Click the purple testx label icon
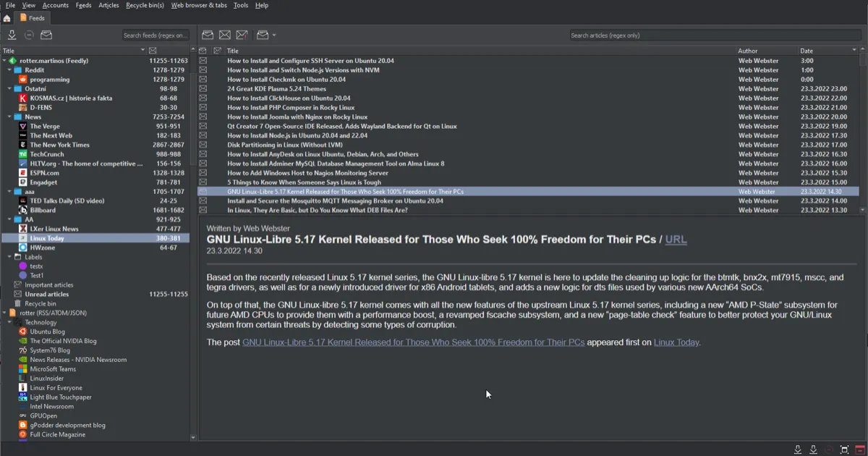868x456 pixels. click(23, 266)
